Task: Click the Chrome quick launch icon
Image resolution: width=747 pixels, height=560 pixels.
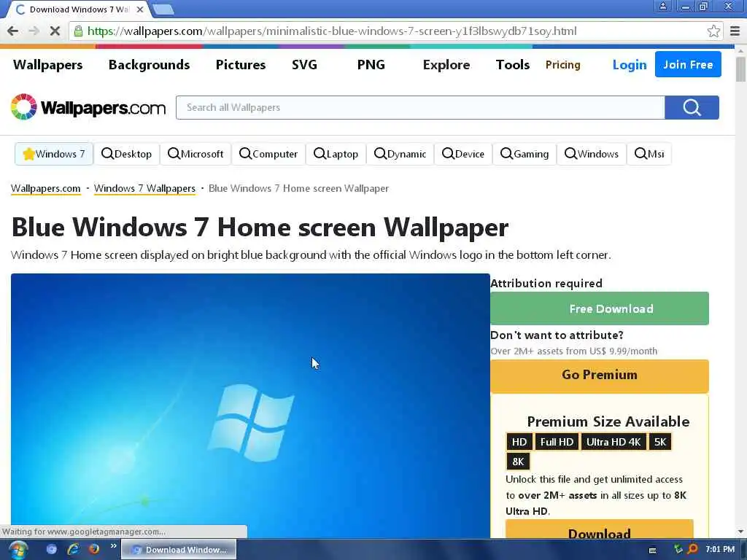Action: coord(52,549)
